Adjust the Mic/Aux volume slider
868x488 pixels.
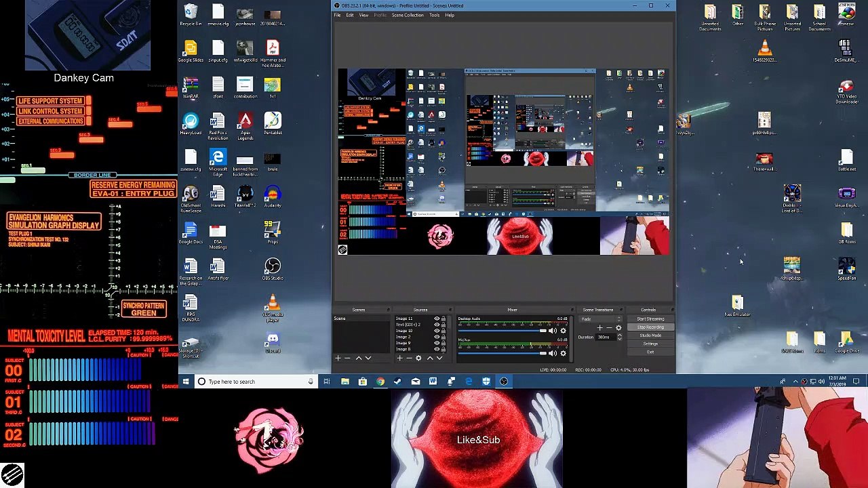click(x=502, y=354)
